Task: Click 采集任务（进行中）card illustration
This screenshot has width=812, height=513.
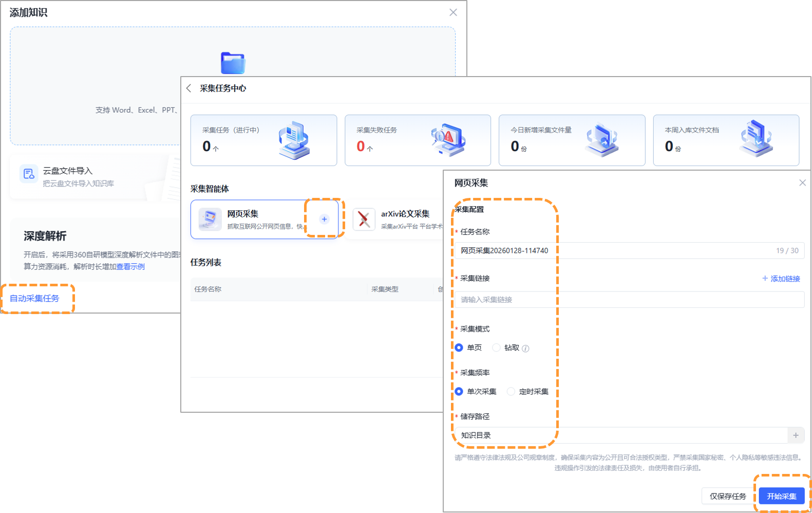Action: point(294,140)
